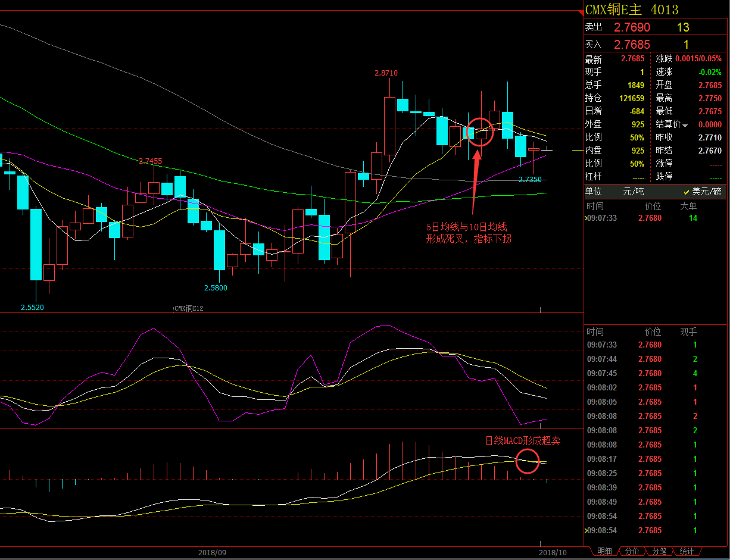Click the 2.5800 price label on chart
The width and height of the screenshot is (730, 560).
tap(216, 288)
